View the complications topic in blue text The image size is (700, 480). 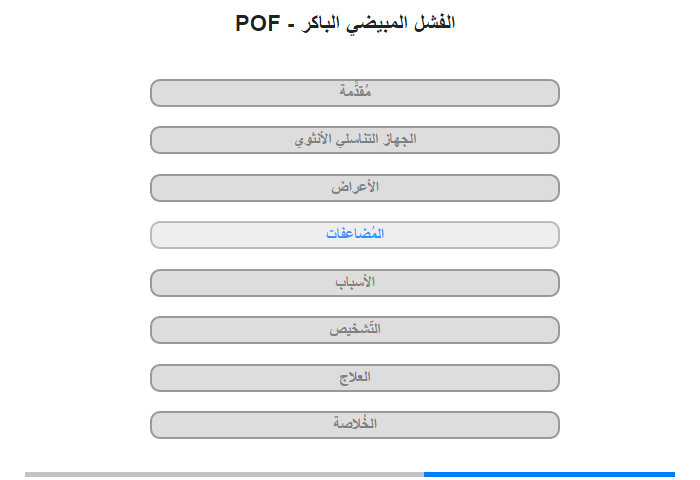pyautogui.click(x=355, y=235)
